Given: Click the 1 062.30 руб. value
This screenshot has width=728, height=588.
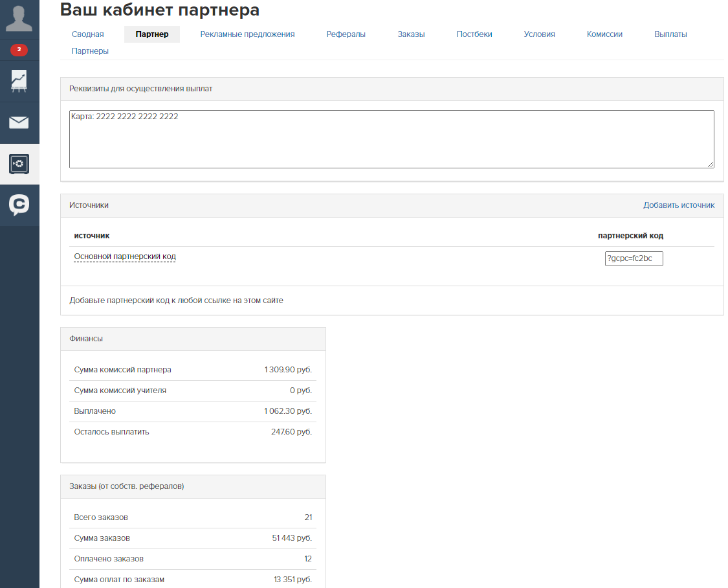Looking at the screenshot, I should coord(288,411).
